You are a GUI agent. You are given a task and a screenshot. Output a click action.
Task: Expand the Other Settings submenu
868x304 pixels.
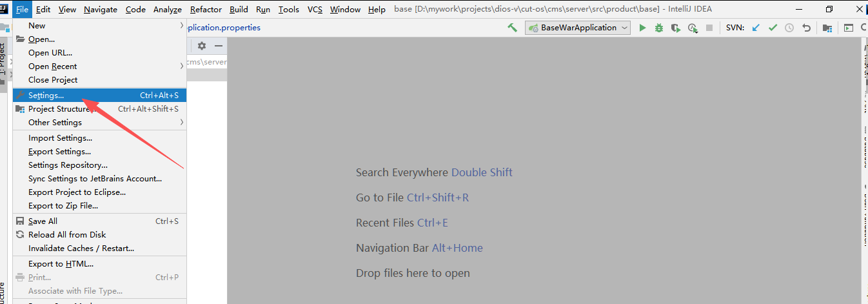pyautogui.click(x=99, y=123)
